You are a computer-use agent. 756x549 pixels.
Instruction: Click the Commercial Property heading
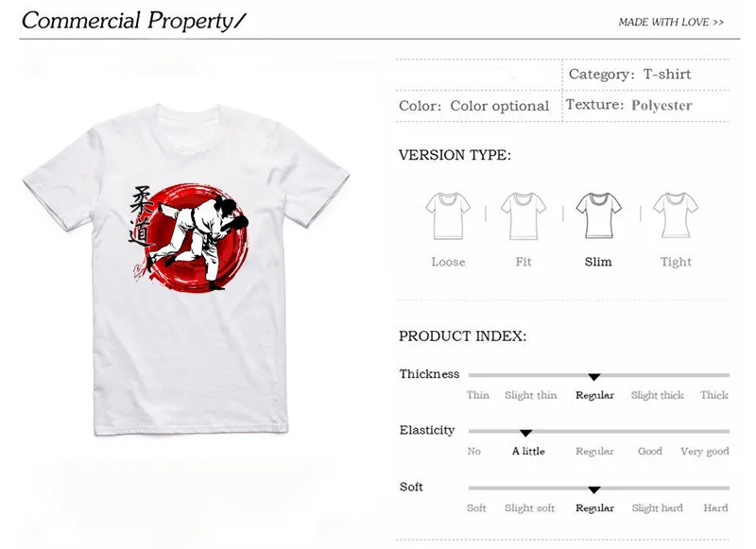click(x=133, y=21)
